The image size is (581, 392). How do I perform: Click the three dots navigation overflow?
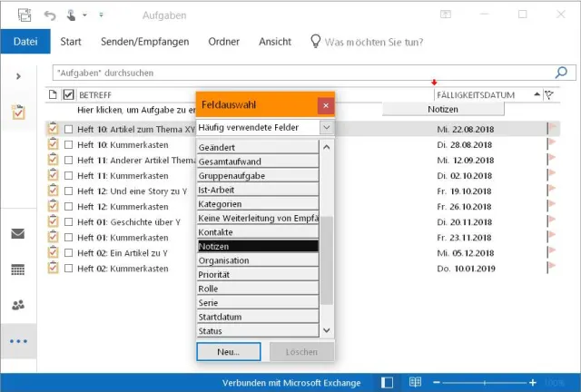(17, 341)
